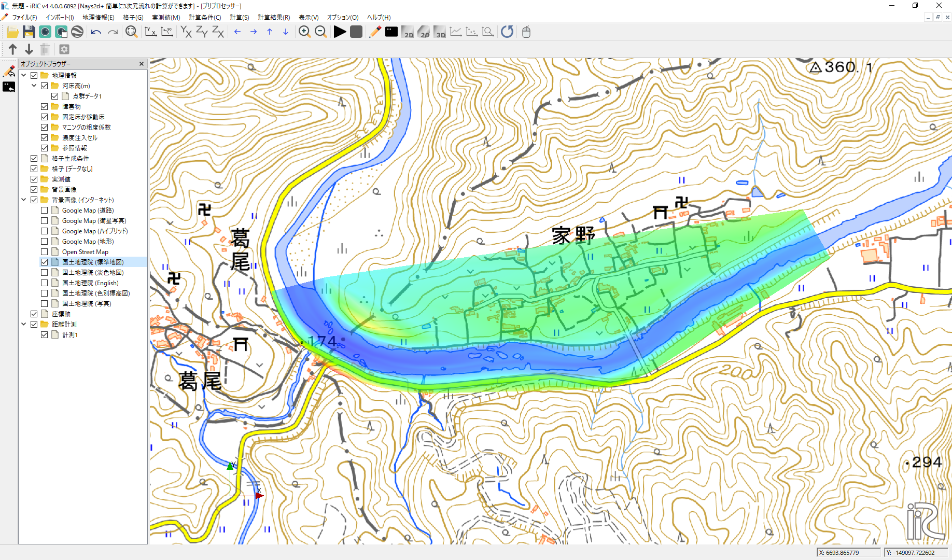Fit view to window with magnifier icon

(x=131, y=32)
